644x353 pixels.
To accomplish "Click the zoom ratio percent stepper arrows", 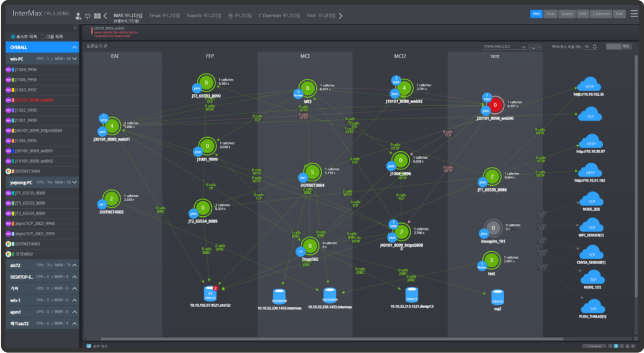I will [594, 46].
